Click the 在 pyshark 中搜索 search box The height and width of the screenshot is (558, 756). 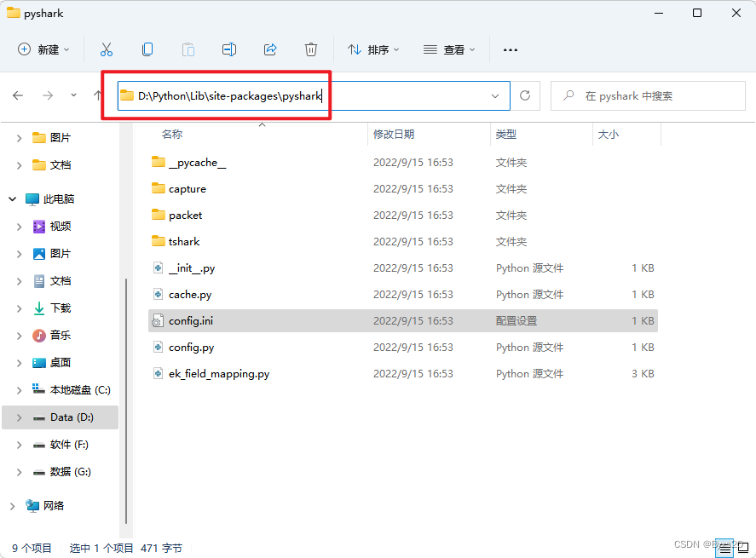coord(648,96)
